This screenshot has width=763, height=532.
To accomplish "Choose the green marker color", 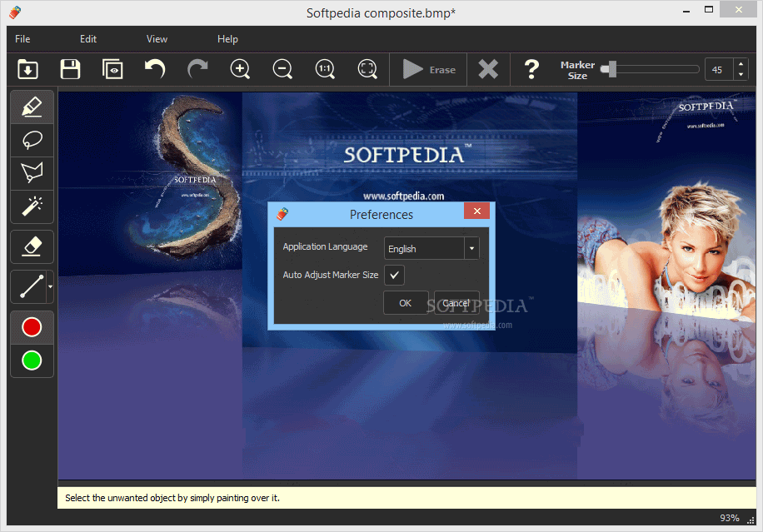I will [x=32, y=360].
